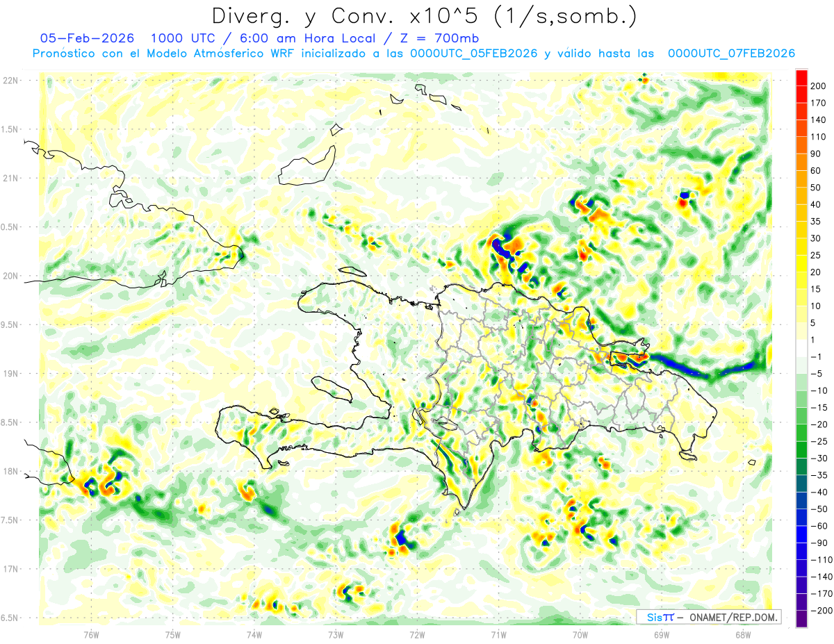This screenshot has width=834, height=644.
Task: Click the "75W" longitude label
Action: 172,635
